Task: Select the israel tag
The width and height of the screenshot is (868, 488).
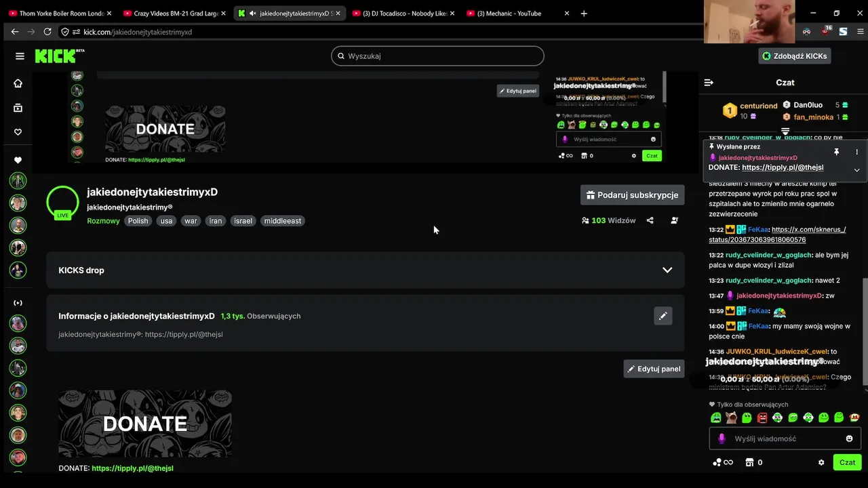Action: (x=243, y=221)
